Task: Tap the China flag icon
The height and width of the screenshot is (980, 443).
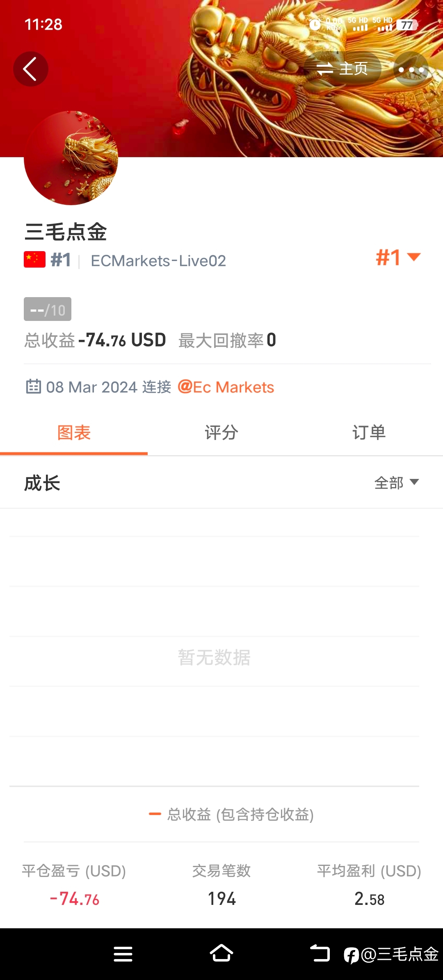Action: click(34, 260)
